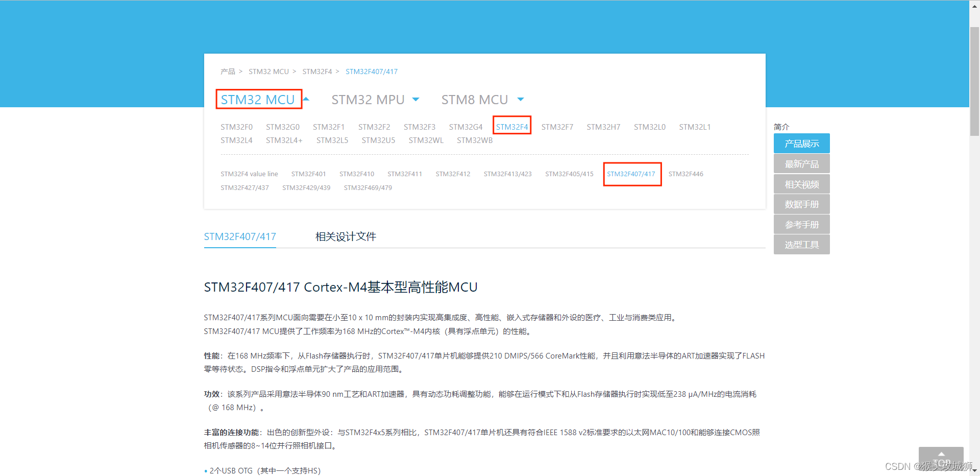Open the STM32F469/479 product line
This screenshot has width=980, height=476.
pyautogui.click(x=368, y=188)
